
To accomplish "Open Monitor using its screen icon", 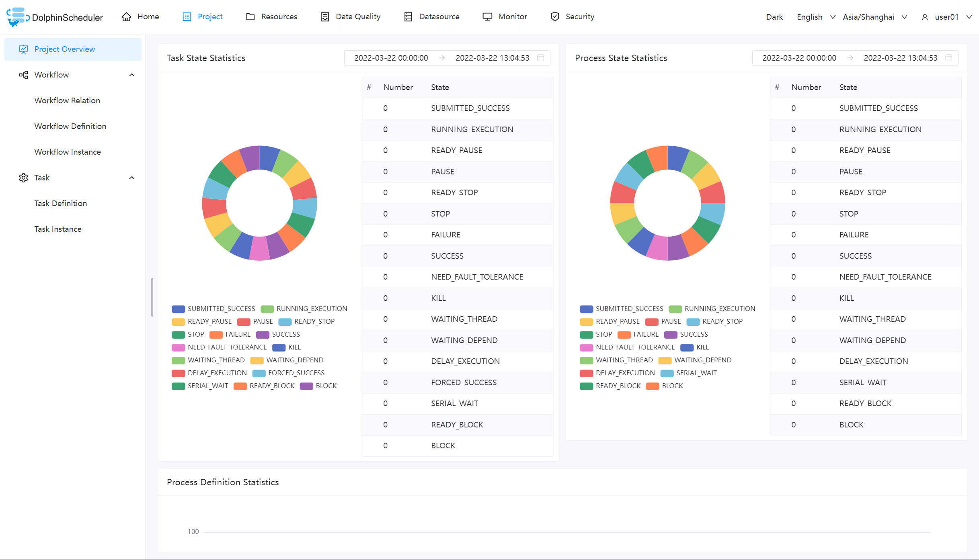I will tap(487, 16).
